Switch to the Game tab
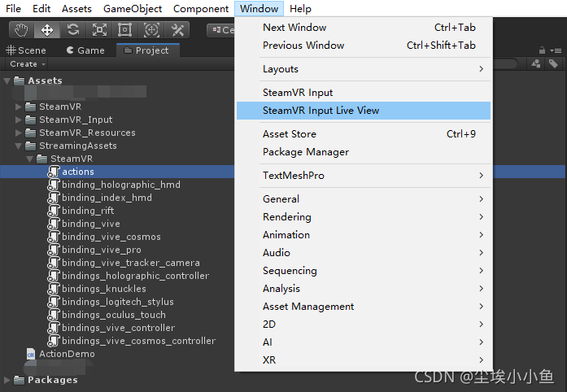Viewport: 567px width, 392px height. tap(85, 50)
